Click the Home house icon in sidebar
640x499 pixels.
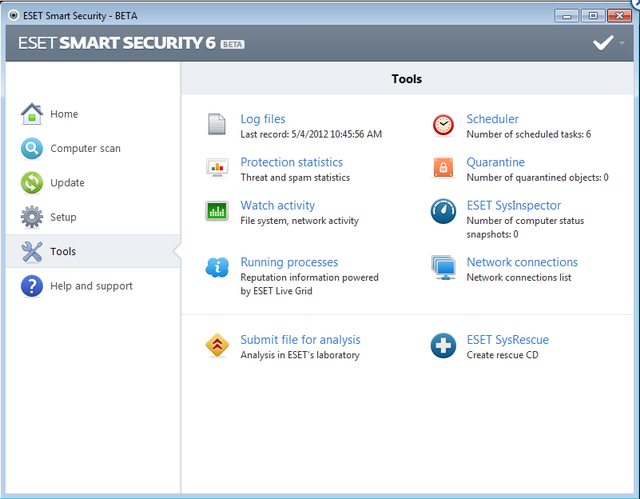(32, 114)
